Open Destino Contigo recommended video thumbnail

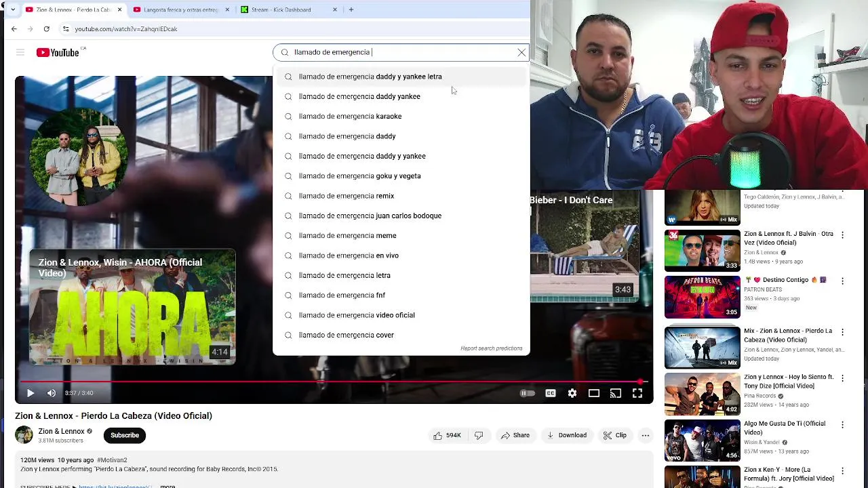pyautogui.click(x=702, y=297)
